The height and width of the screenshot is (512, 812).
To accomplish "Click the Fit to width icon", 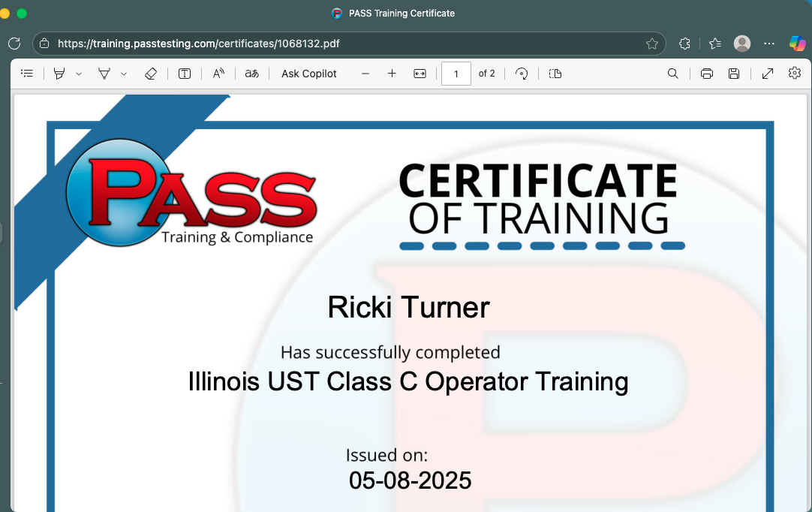I will 420,74.
